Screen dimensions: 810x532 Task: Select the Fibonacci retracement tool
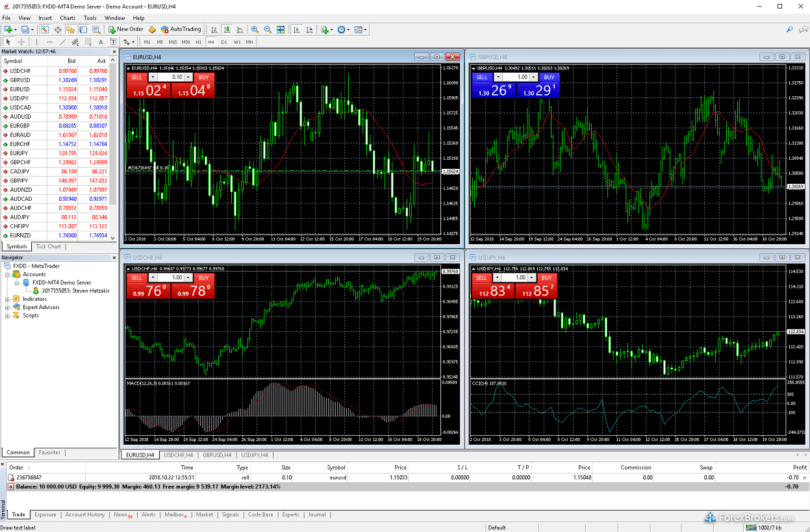click(88, 42)
